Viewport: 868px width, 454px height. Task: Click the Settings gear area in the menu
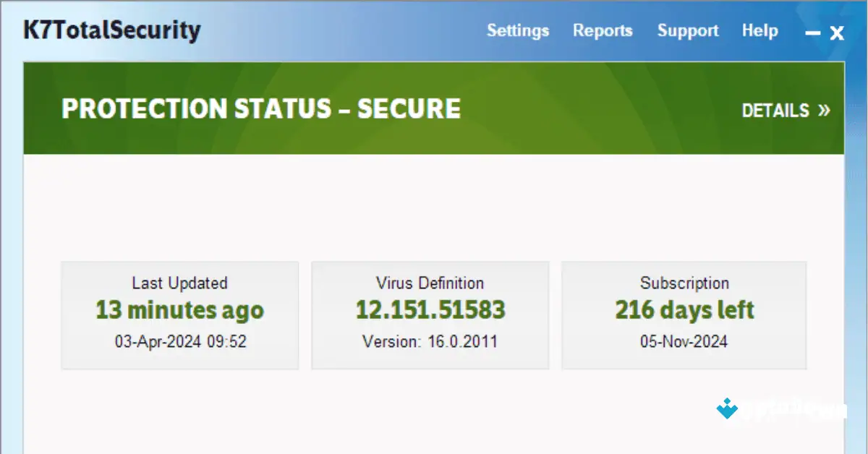coord(518,30)
